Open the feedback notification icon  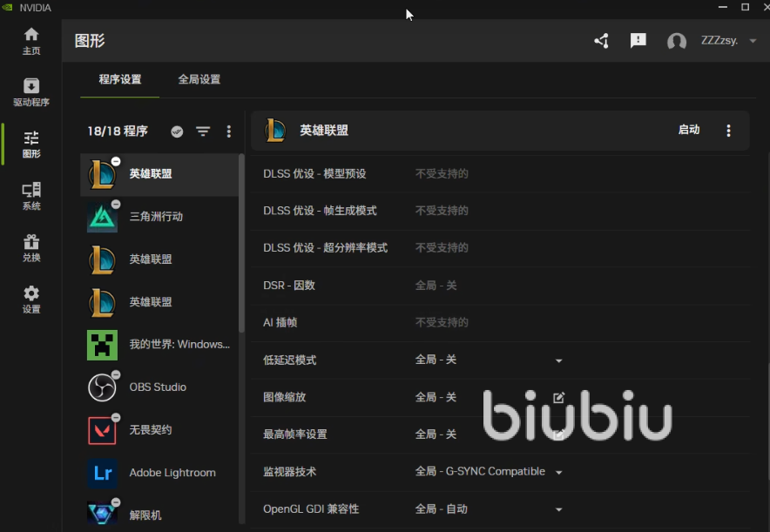click(x=638, y=41)
